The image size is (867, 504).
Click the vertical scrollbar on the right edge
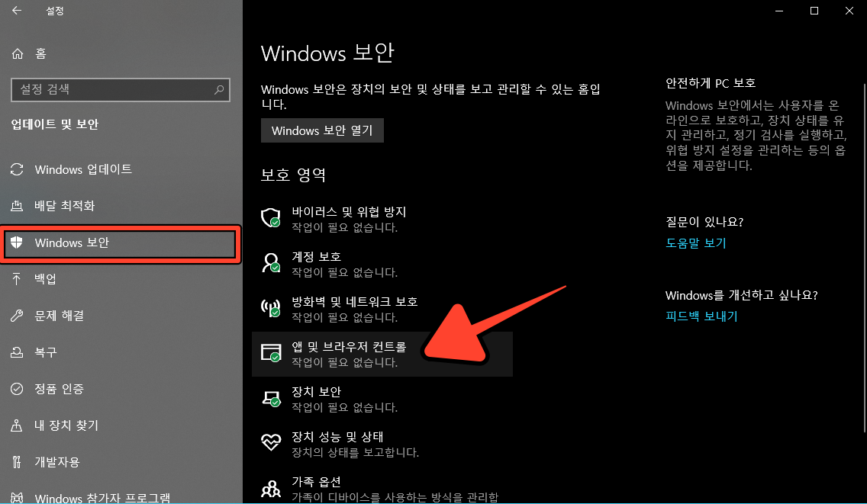(864, 257)
